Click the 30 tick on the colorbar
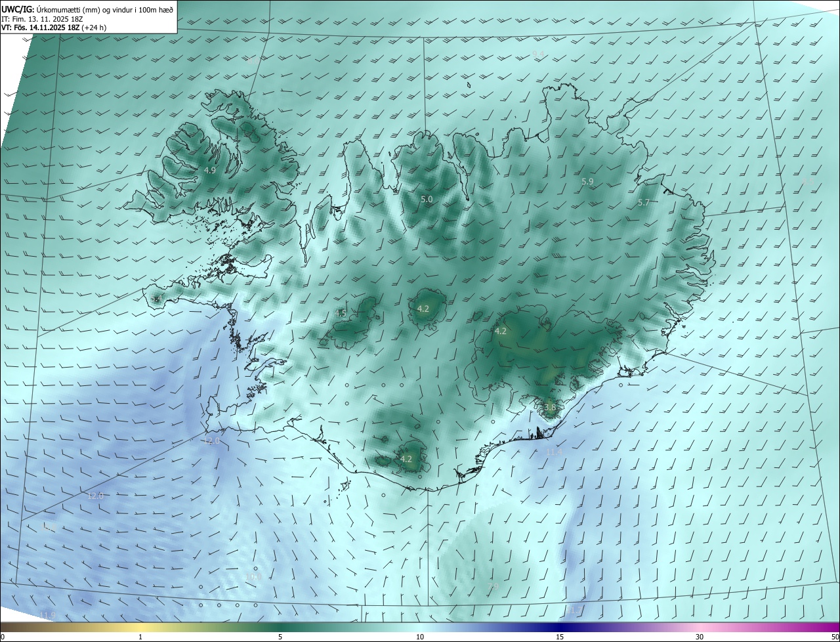Viewport: 840px width, 642px height. [700, 637]
